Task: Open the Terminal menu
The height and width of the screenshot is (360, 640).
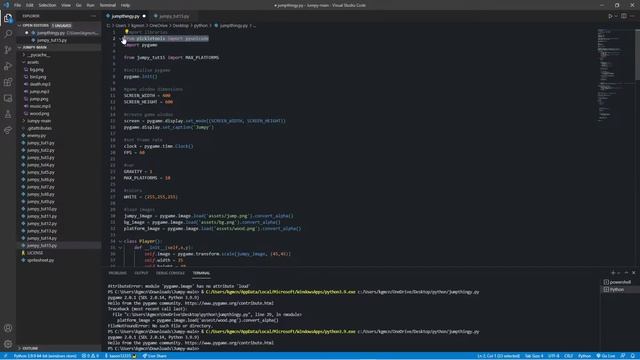Action: (108, 5)
